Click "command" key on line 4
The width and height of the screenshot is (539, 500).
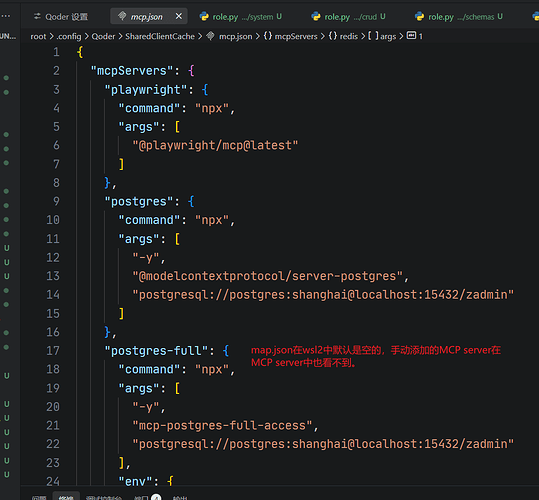(x=149, y=108)
